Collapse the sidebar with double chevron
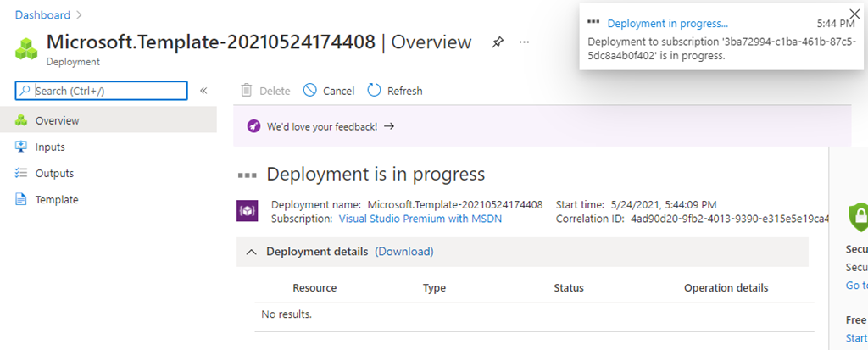This screenshot has width=868, height=350. tap(203, 91)
